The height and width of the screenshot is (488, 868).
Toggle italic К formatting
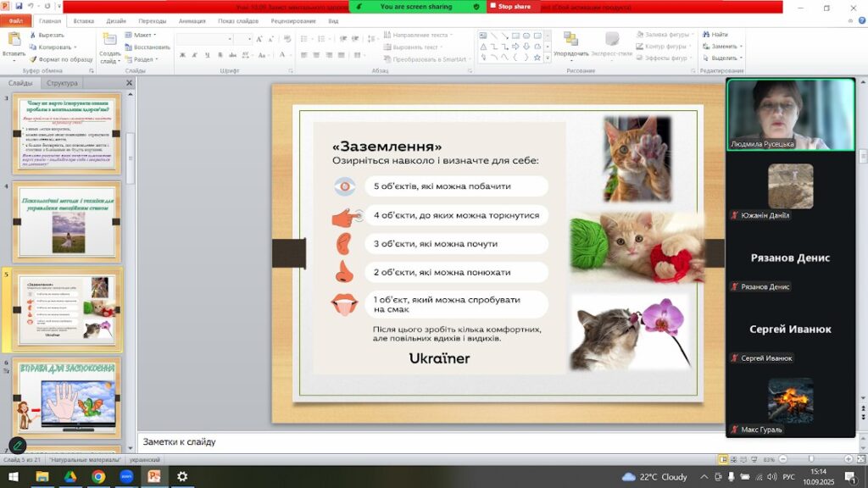click(195, 55)
